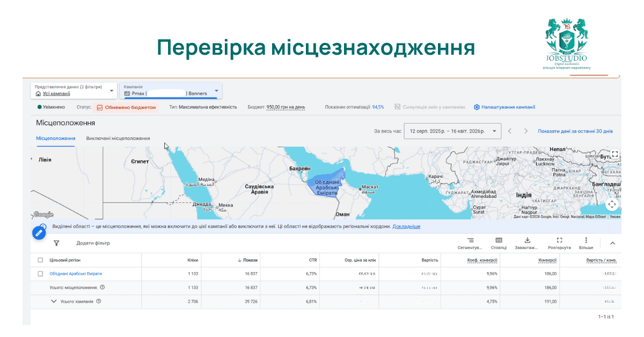Click the JobStudio logo
The height and width of the screenshot is (337, 644).
(x=566, y=43)
